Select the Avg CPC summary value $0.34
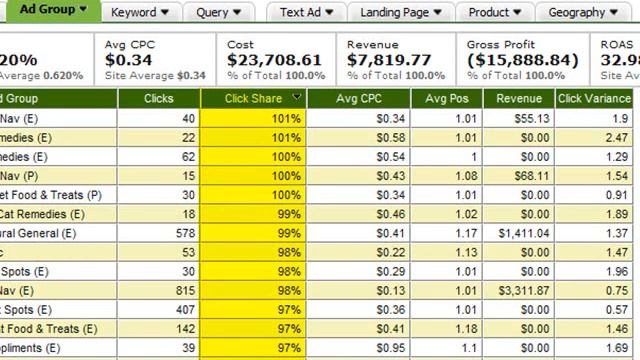Screen dimensions: 640x360 (x=128, y=60)
